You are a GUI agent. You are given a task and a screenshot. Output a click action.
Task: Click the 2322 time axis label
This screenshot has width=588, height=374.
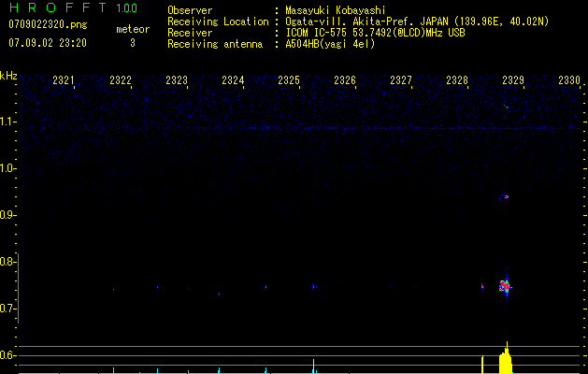tap(121, 80)
